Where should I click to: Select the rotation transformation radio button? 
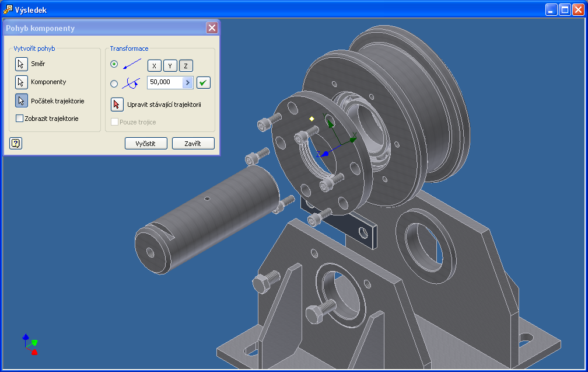tap(114, 84)
